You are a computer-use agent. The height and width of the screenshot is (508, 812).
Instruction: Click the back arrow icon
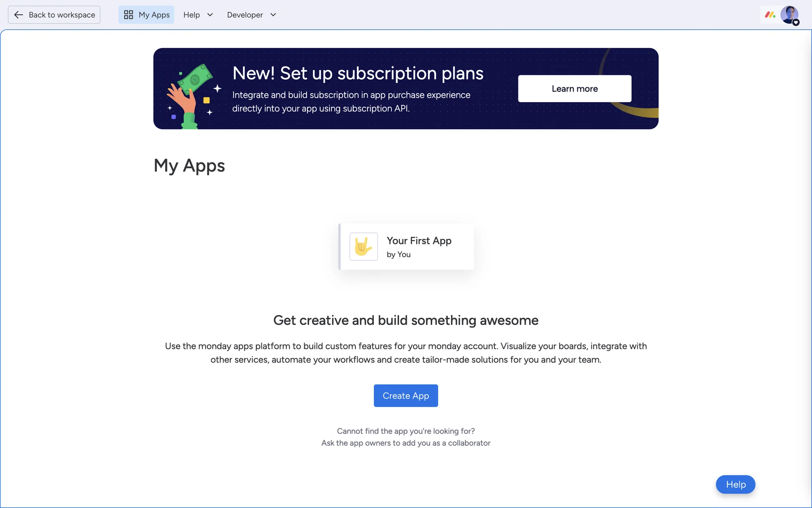(18, 15)
